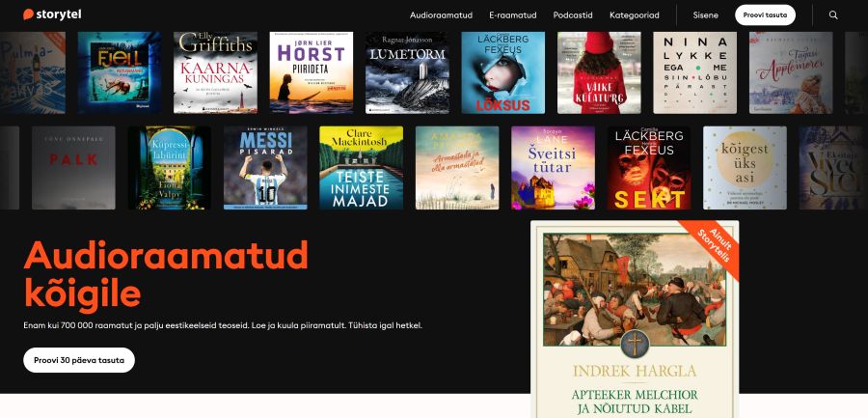
Task: Select the Messi Pisarad book cover
Action: click(x=265, y=168)
